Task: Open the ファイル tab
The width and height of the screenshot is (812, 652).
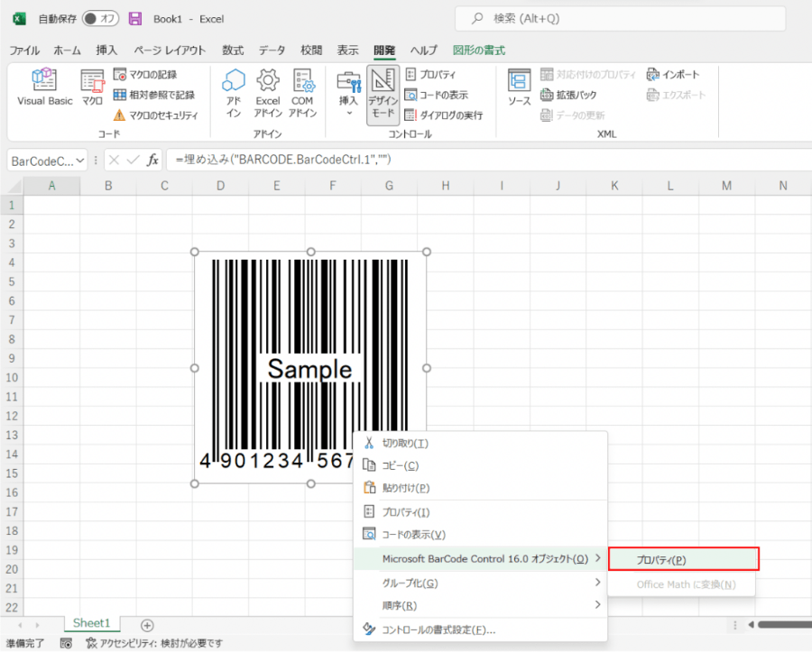Action: 24,51
